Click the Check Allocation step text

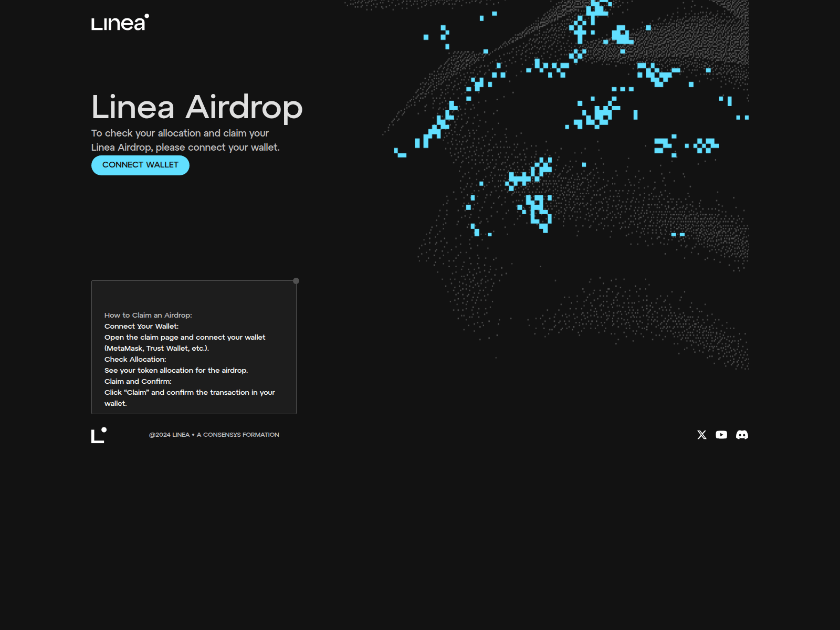point(135,359)
